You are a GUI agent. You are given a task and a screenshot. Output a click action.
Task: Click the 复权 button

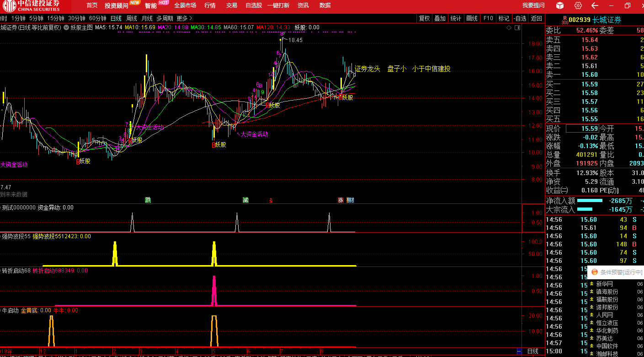(x=425, y=19)
